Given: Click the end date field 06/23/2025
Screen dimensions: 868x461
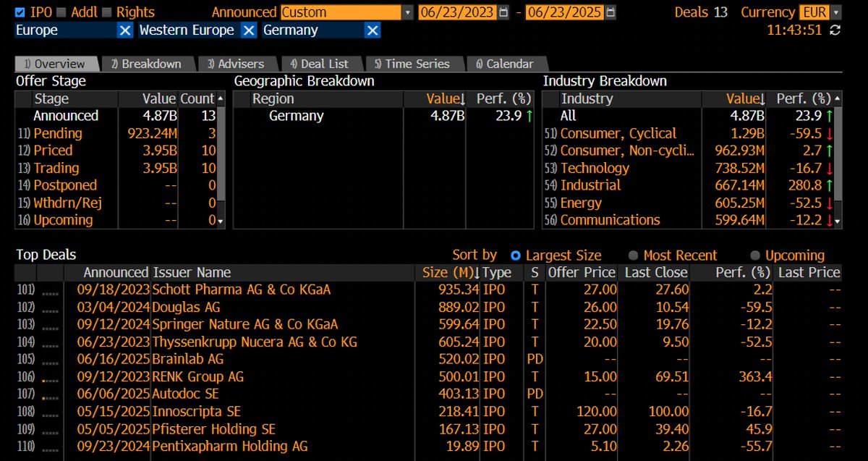Looking at the screenshot, I should click(566, 12).
